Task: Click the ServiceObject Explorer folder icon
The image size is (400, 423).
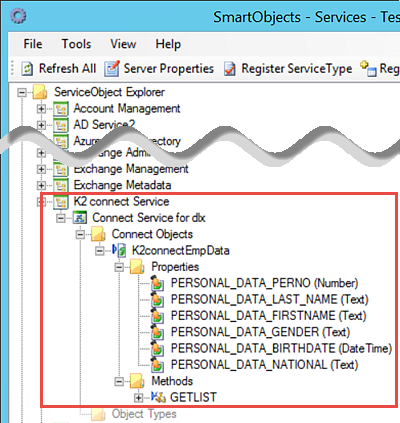Action: point(40,92)
